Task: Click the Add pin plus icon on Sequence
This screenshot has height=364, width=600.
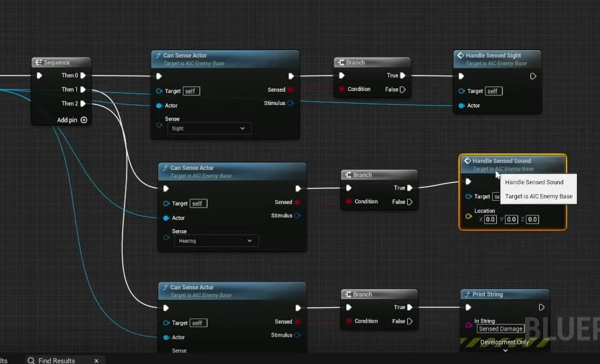Action: pos(84,120)
